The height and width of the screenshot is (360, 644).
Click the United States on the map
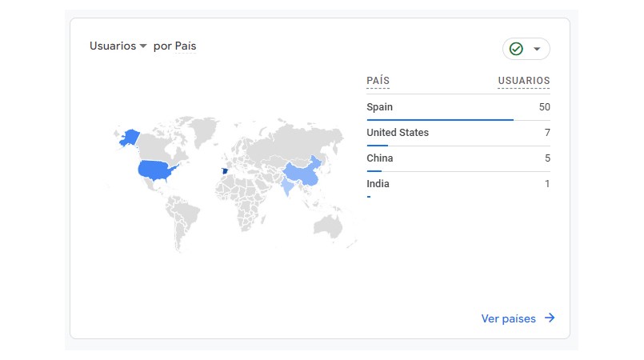coord(155,170)
